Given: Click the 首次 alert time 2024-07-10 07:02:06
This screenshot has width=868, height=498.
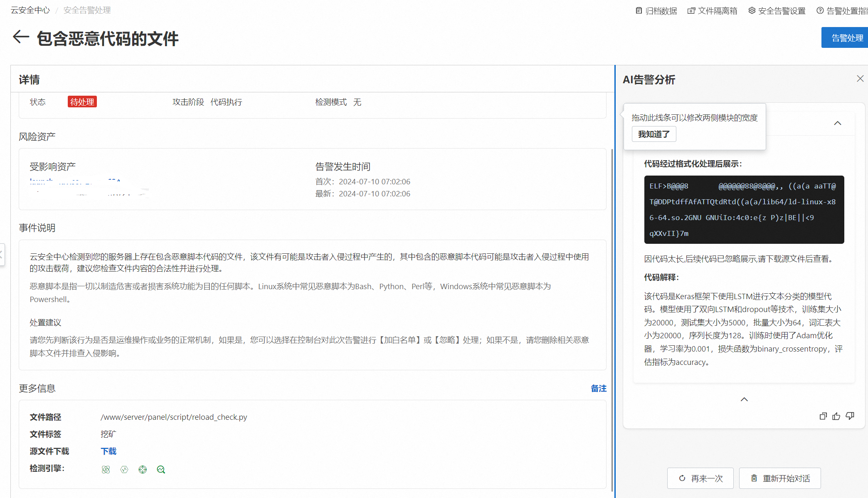Looking at the screenshot, I should pos(375,182).
